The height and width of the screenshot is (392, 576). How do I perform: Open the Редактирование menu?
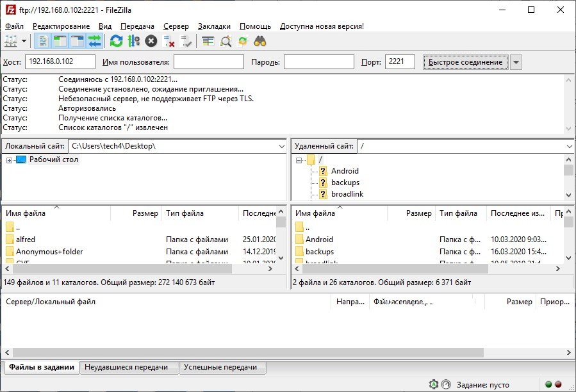pos(61,26)
